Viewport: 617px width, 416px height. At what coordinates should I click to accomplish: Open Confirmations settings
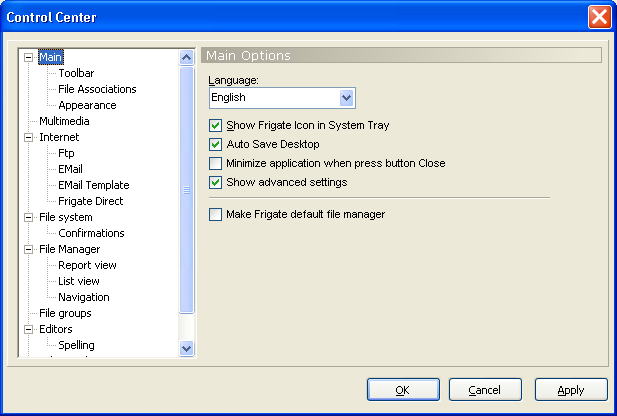tap(91, 233)
